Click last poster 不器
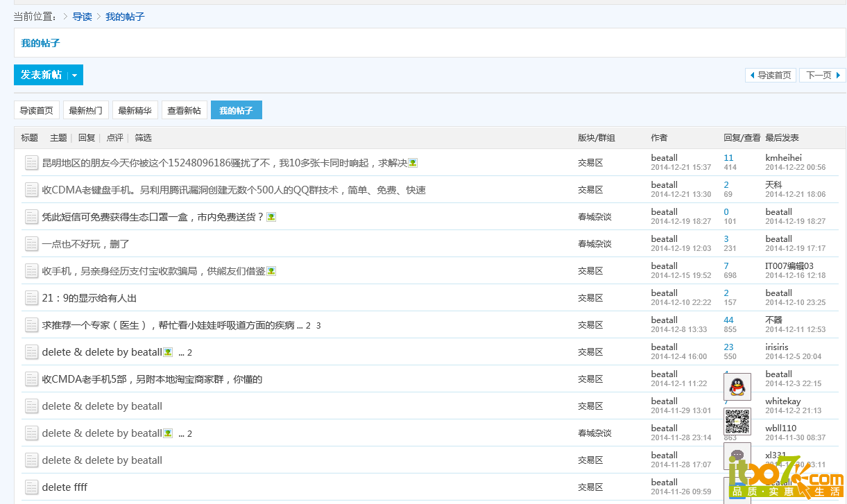 (x=773, y=320)
